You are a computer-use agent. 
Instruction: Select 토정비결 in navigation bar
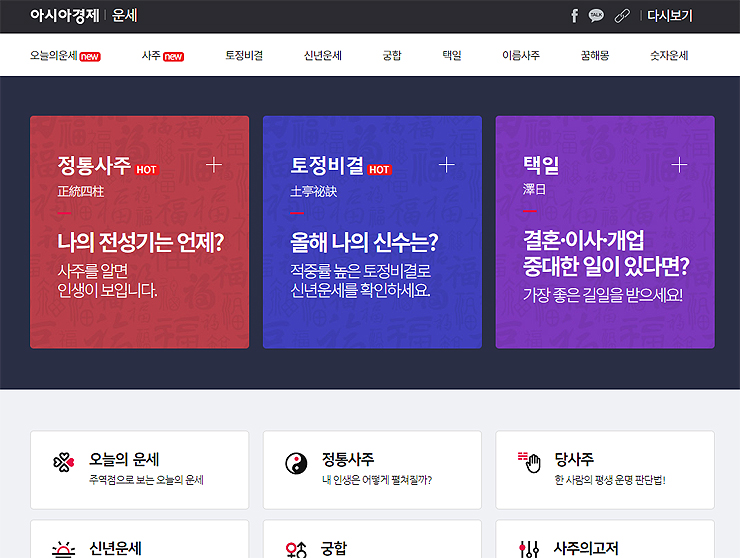244,55
